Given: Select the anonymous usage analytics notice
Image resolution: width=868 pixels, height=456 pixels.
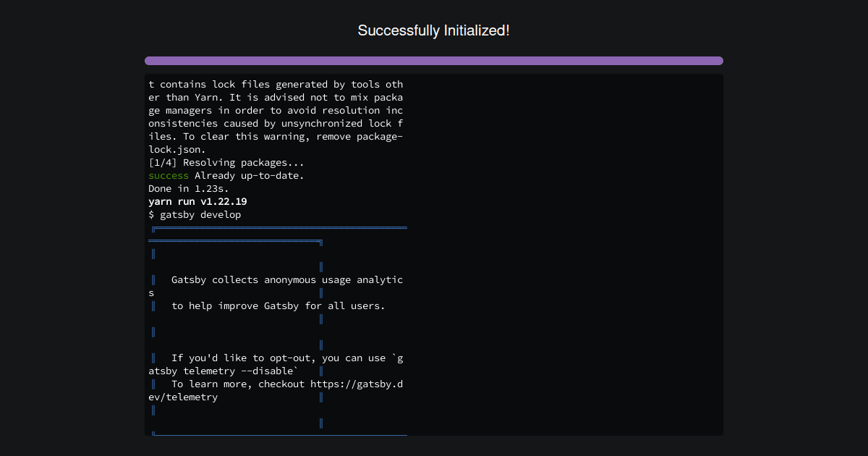Looking at the screenshot, I should pos(286,279).
